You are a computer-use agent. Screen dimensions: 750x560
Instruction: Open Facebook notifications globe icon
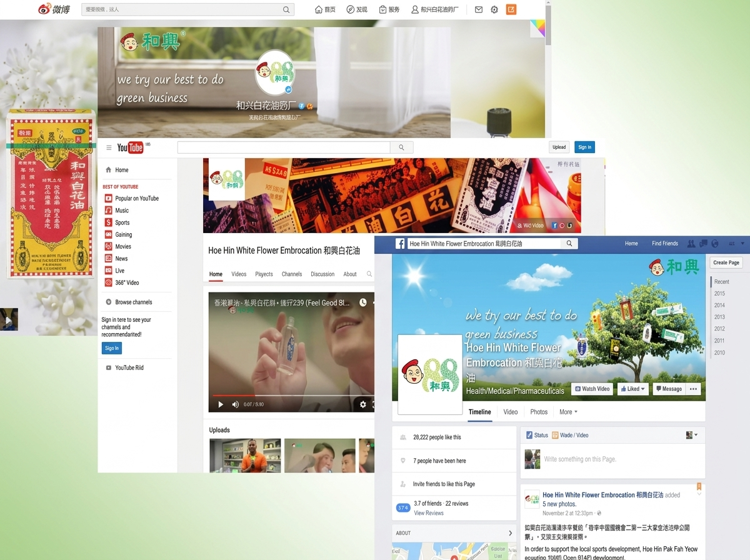(x=715, y=244)
